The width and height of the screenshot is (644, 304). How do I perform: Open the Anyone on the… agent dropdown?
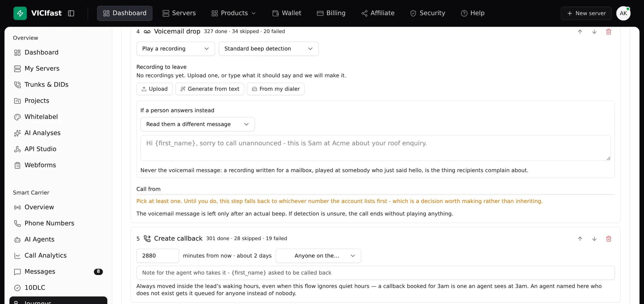(318, 256)
